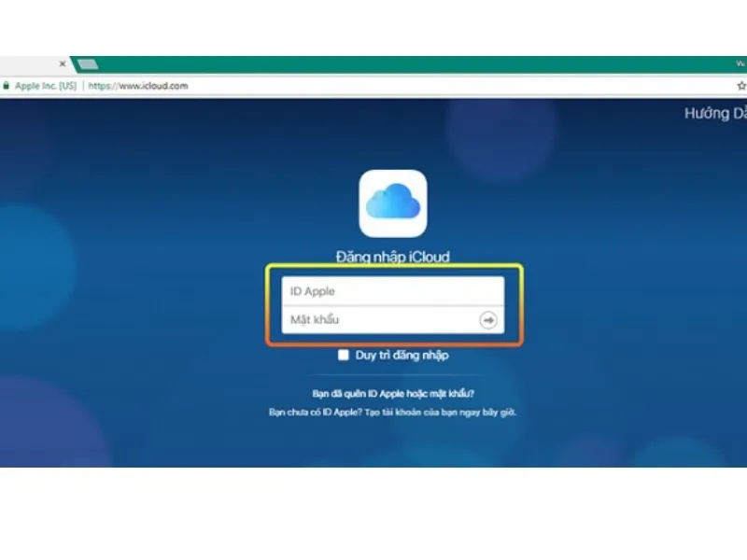
Task: Tick the Duy trì đăng nhập checkbox
Action: tap(343, 355)
